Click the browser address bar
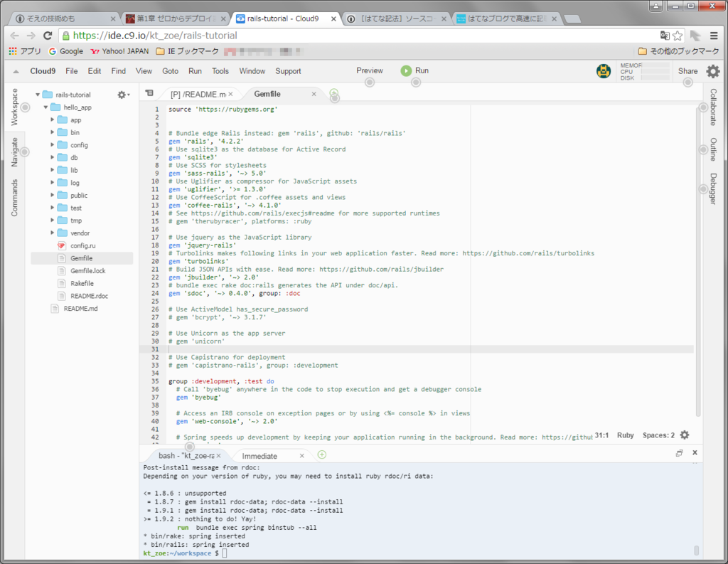Screen dimensions: 728x564 [x=358, y=36]
